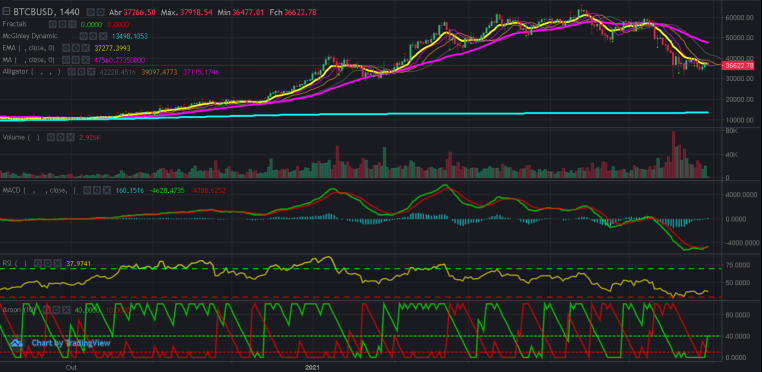Click Alligator value 37115.1746

(x=201, y=72)
